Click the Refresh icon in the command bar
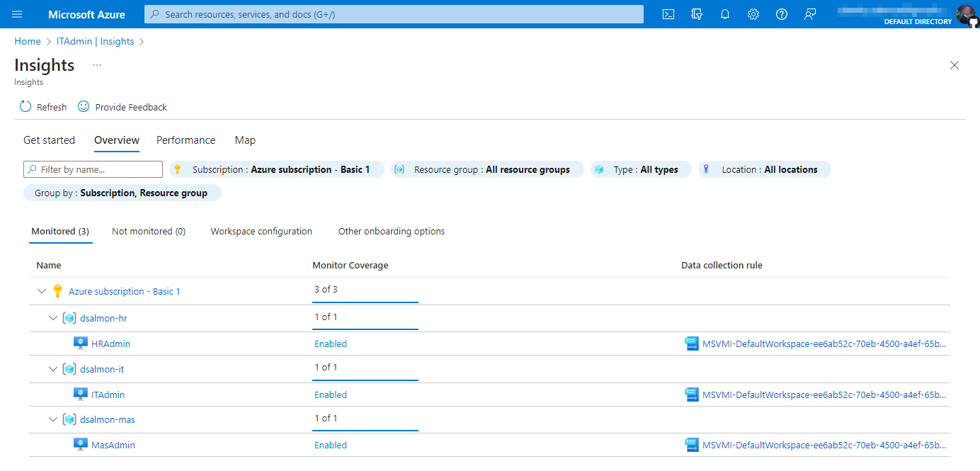 tap(25, 107)
